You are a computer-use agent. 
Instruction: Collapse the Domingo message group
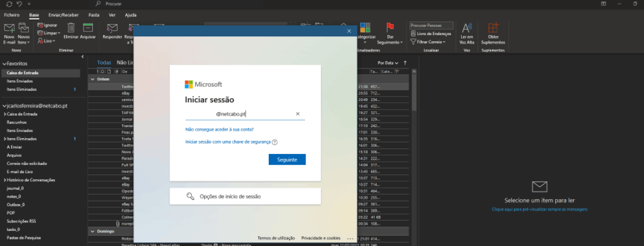point(93,231)
